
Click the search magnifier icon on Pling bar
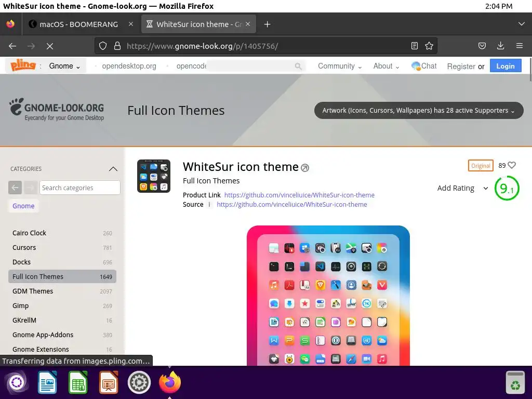coord(298,66)
